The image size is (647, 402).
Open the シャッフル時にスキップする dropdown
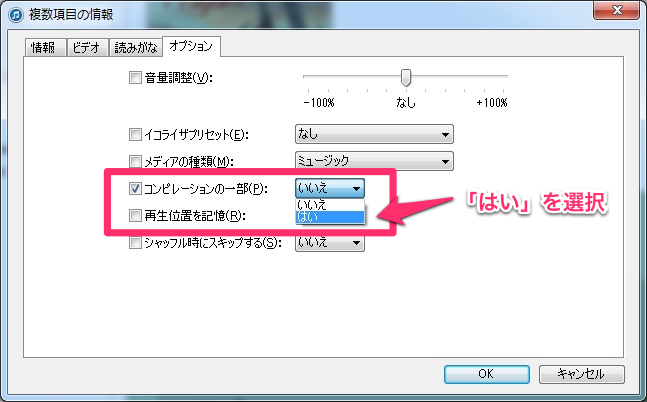coord(330,242)
